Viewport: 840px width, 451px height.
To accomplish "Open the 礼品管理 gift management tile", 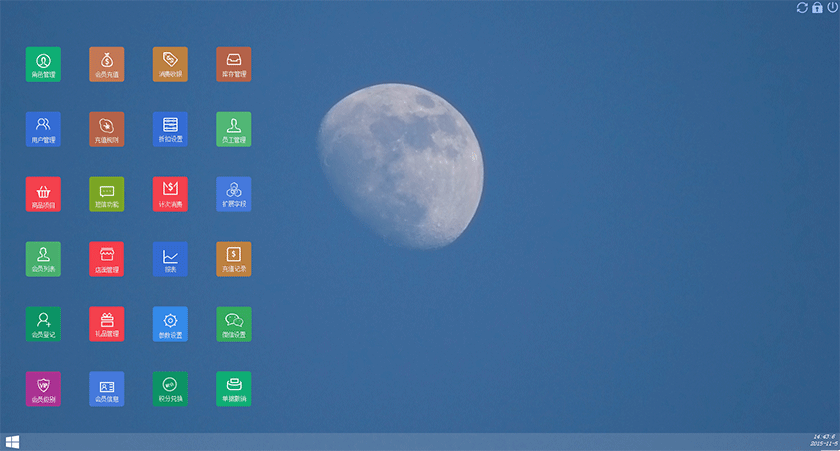I will (x=107, y=324).
